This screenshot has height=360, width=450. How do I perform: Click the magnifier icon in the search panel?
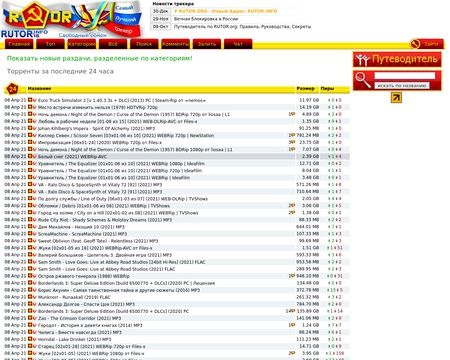click(362, 80)
